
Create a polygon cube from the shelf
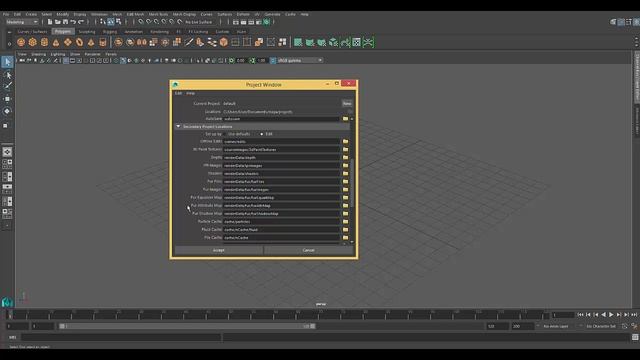pos(33,42)
